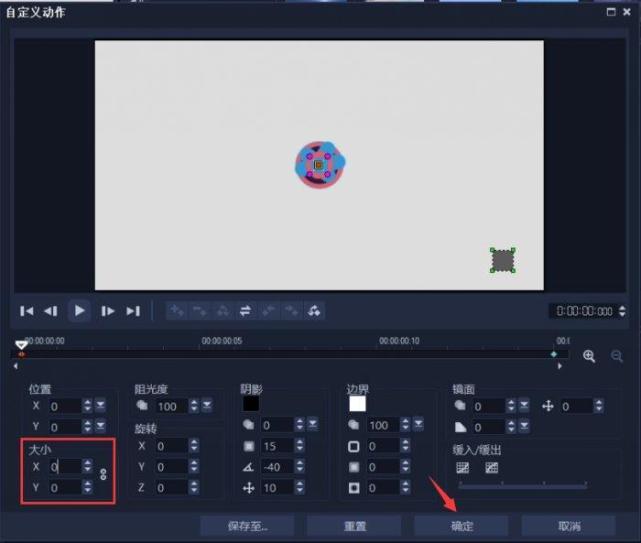The width and height of the screenshot is (641, 543).
Task: Click the last border option icon
Action: 354,487
